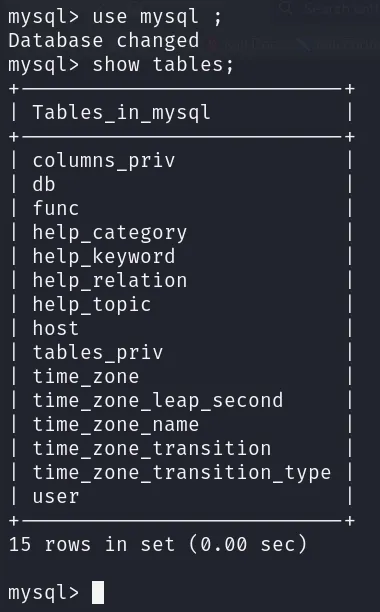Click the columns_priv table name
The width and height of the screenshot is (380, 612).
pos(104,161)
